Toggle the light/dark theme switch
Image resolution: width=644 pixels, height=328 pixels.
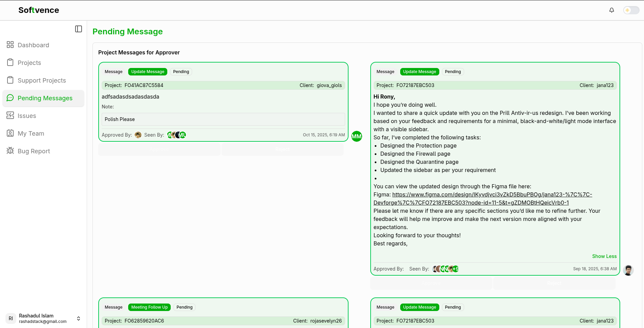(x=631, y=10)
